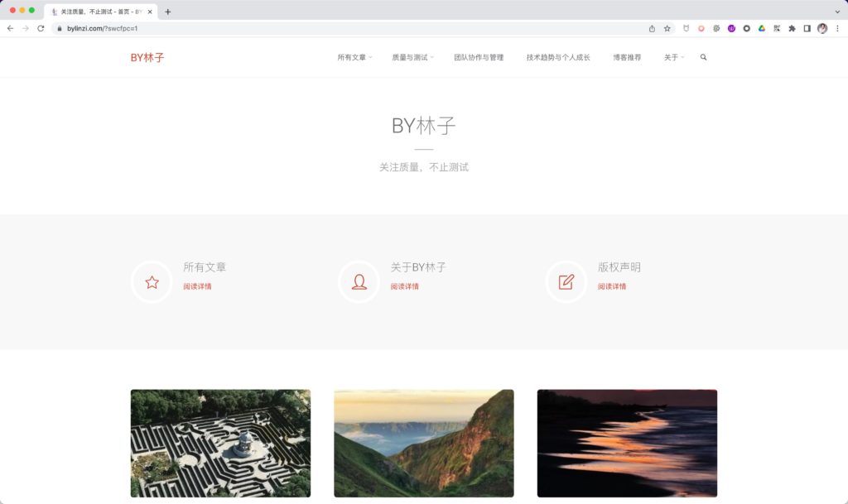
Task: Click the pencil icon above 版权声明
Action: pyautogui.click(x=566, y=281)
